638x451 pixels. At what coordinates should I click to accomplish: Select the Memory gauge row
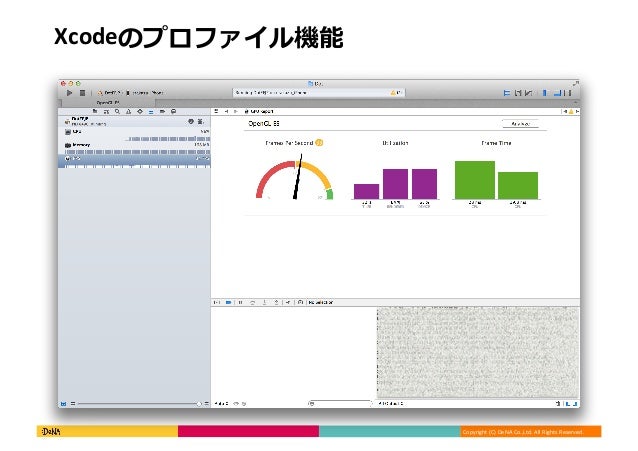click(134, 148)
